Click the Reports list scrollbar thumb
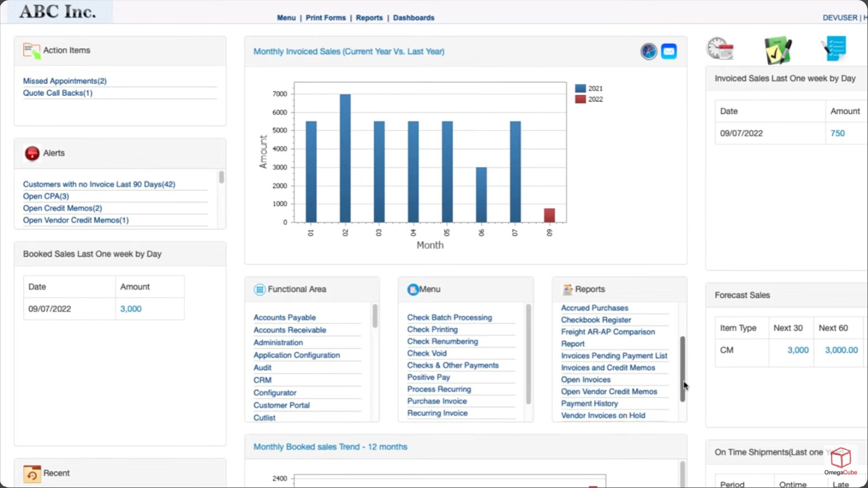The image size is (868, 488). click(683, 368)
